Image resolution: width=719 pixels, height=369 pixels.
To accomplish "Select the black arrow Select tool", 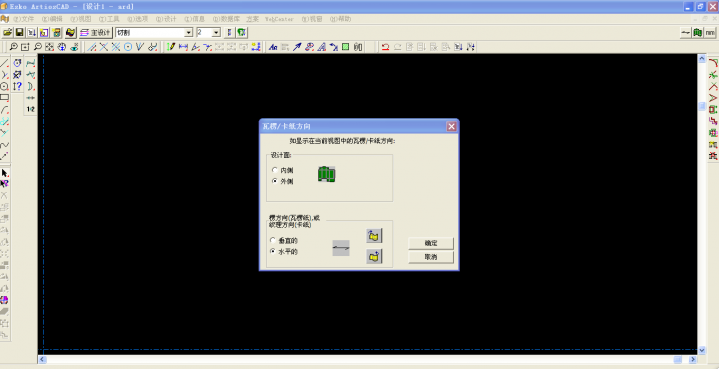I will 5,173.
